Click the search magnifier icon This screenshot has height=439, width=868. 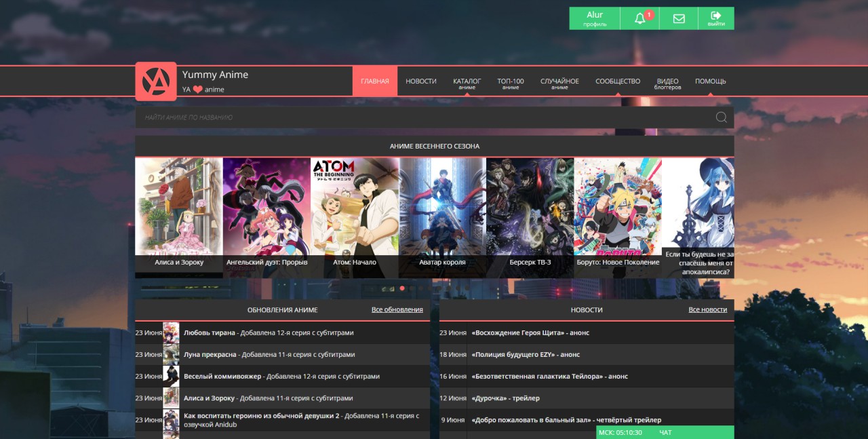(x=719, y=117)
